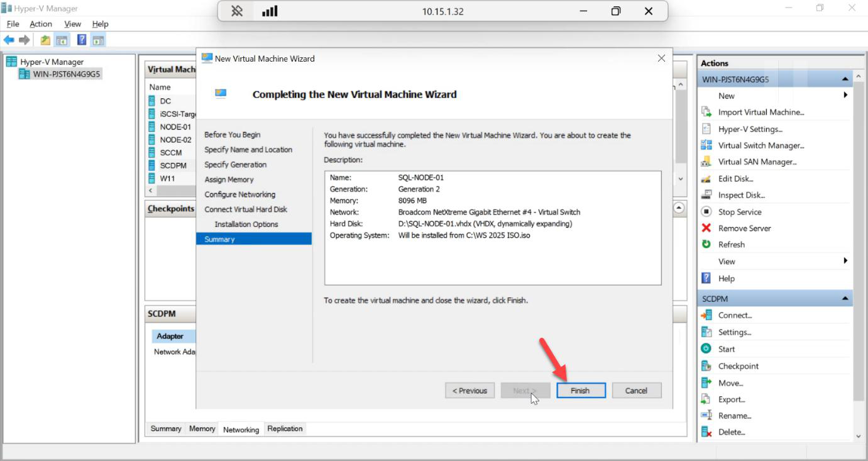Click the signal strength icon on session bar
The width and height of the screenshot is (868, 461).
point(270,11)
